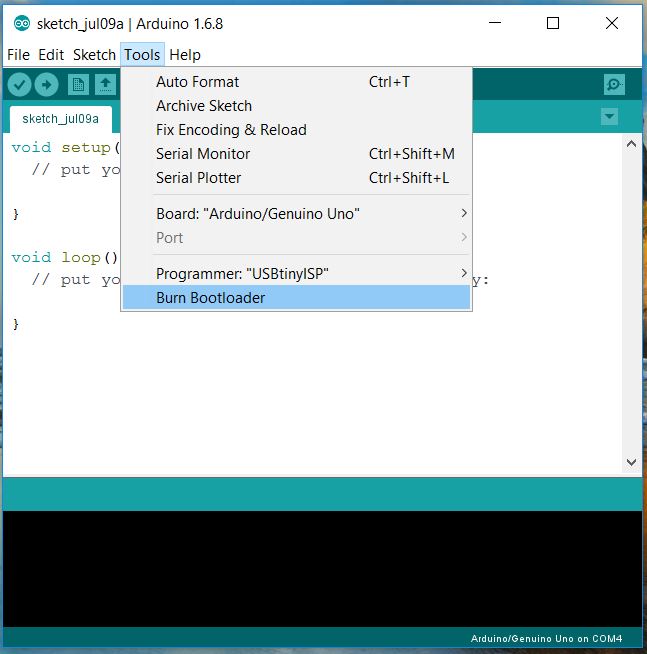The image size is (647, 654).
Task: Choose Fix Encoding & Reload
Action: (x=296, y=130)
